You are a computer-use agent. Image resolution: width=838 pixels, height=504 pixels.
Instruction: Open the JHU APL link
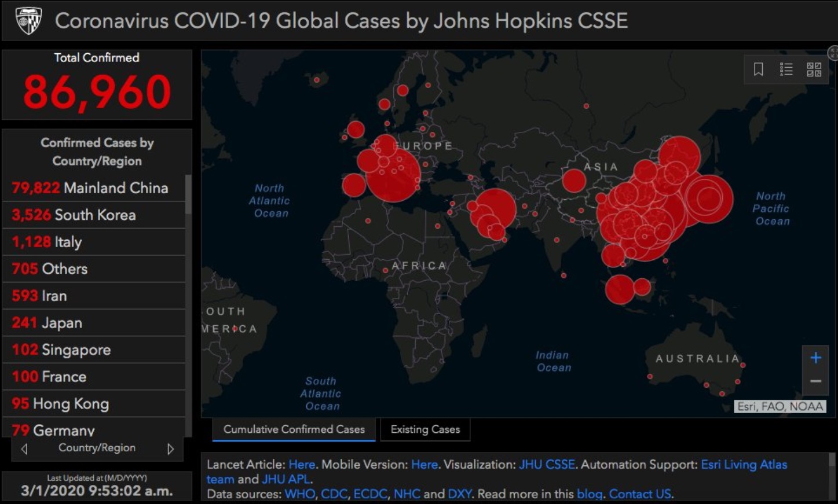[x=286, y=479]
